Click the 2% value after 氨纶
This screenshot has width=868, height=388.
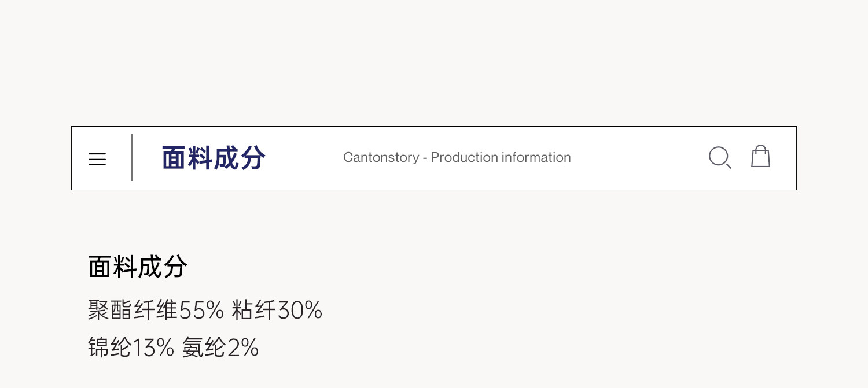[242, 348]
